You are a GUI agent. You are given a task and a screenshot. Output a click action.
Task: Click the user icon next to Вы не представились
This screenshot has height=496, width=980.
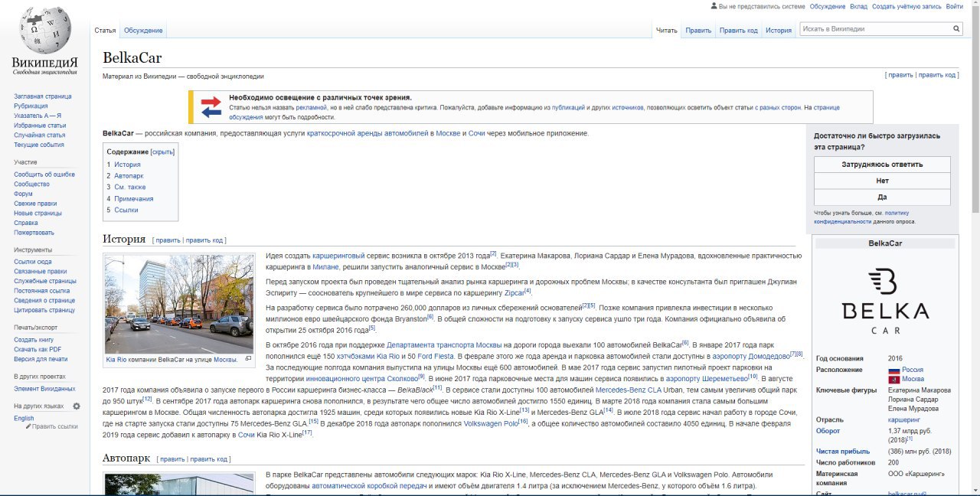[x=714, y=6]
